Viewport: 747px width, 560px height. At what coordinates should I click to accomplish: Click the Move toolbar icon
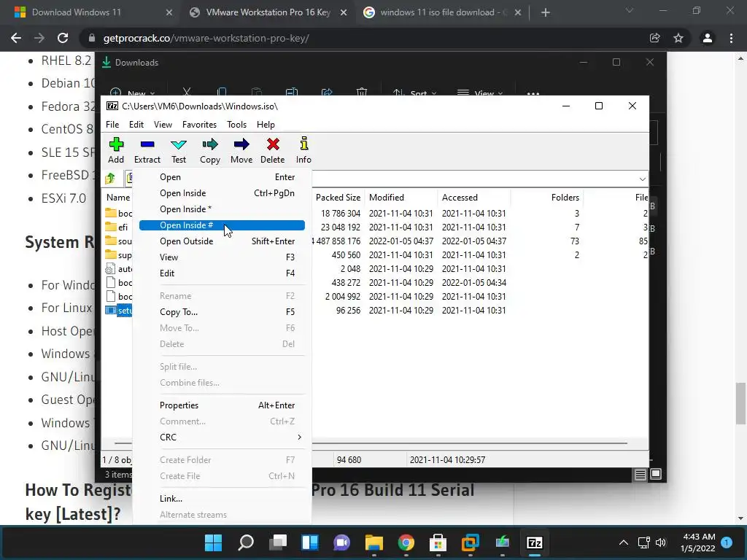(x=241, y=150)
